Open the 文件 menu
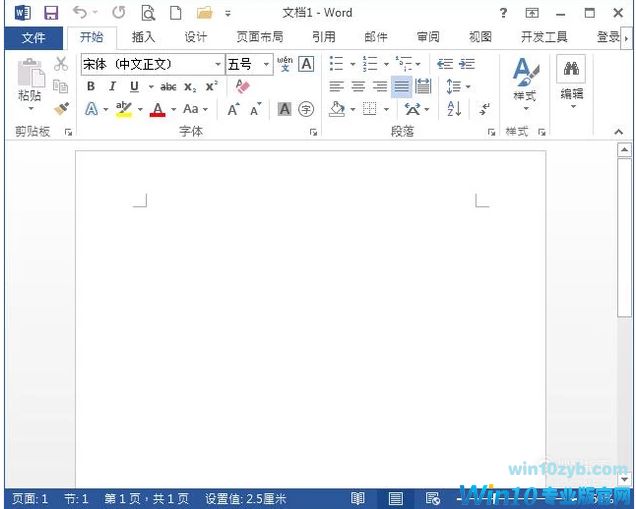636x509 pixels. [x=33, y=37]
